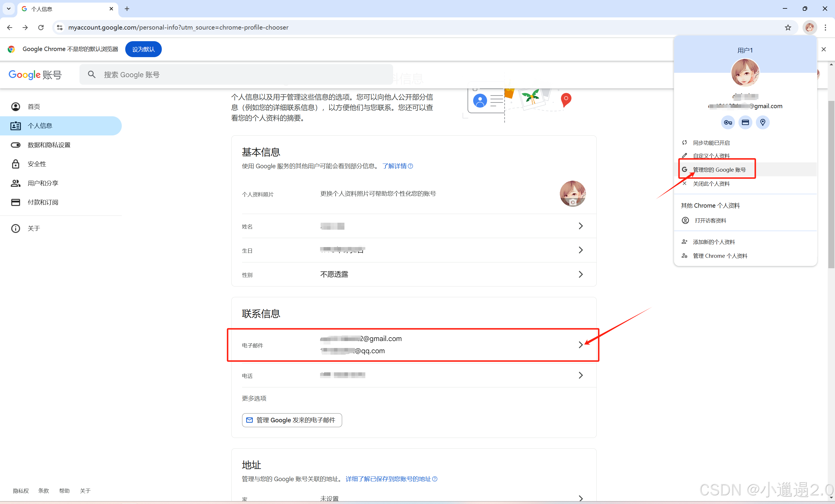The image size is (835, 504).
Task: Expand the 姓名 row chevron
Action: click(x=580, y=226)
